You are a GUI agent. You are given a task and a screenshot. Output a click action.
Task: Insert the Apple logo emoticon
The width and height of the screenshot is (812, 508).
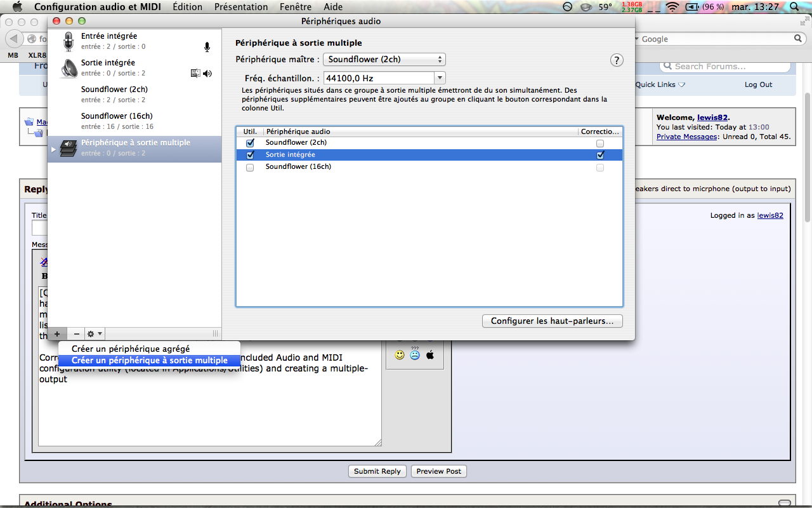point(430,355)
